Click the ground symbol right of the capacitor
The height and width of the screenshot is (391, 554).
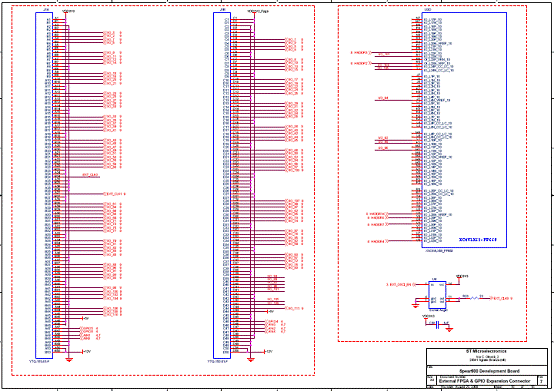[x=449, y=329]
